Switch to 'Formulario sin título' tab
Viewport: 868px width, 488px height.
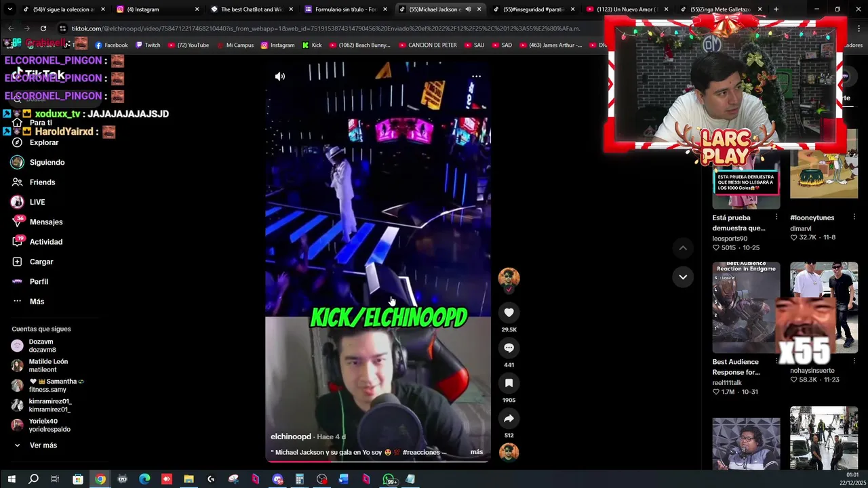[x=346, y=9]
